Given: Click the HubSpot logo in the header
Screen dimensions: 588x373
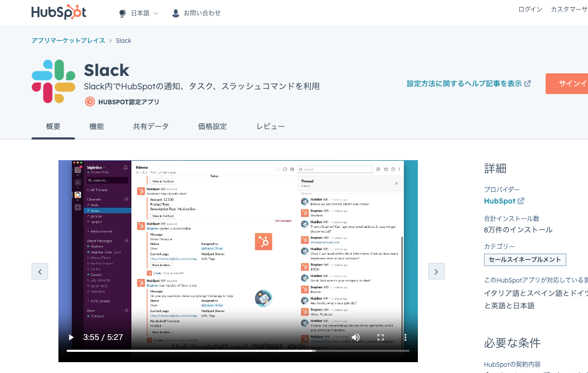Looking at the screenshot, I should click(x=58, y=12).
